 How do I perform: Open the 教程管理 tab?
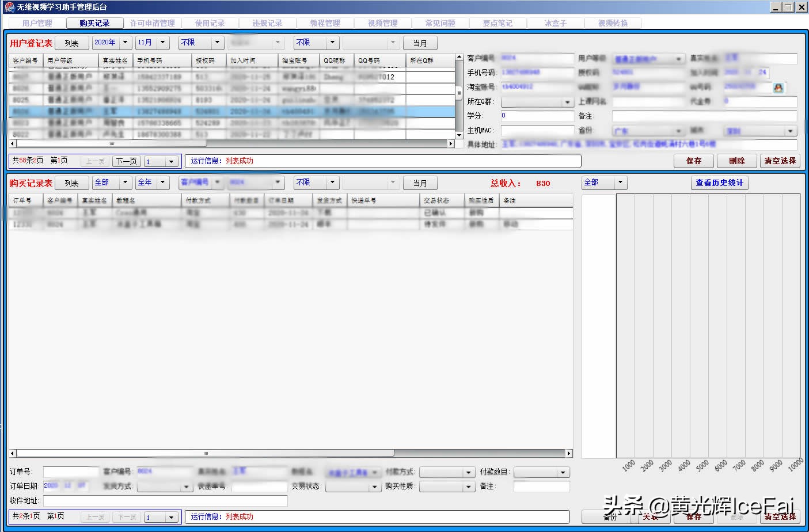325,23
